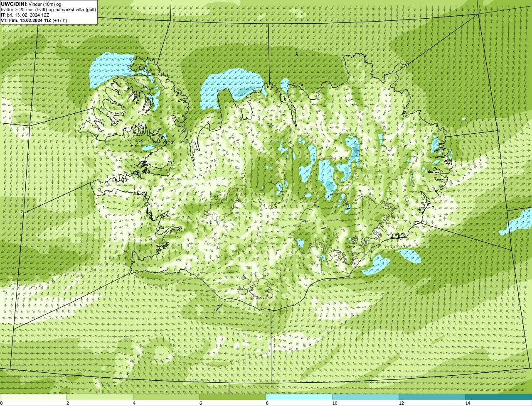Click the 10–12 m/s turquoise legend segment

pyautogui.click(x=366, y=397)
